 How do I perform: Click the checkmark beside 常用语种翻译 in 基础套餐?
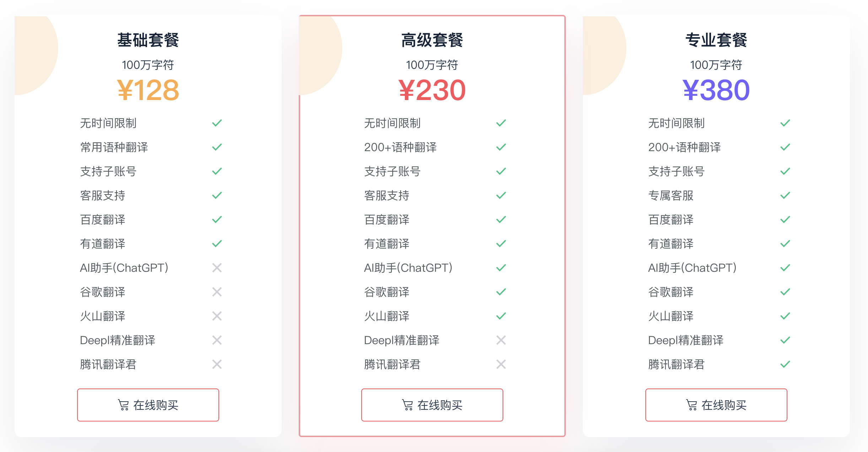click(x=217, y=147)
